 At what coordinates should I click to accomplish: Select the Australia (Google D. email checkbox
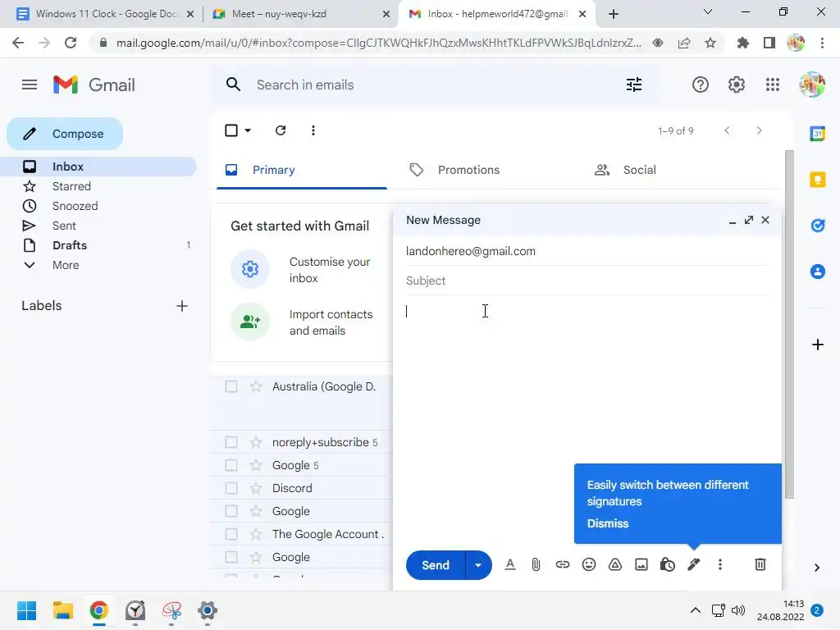231,386
